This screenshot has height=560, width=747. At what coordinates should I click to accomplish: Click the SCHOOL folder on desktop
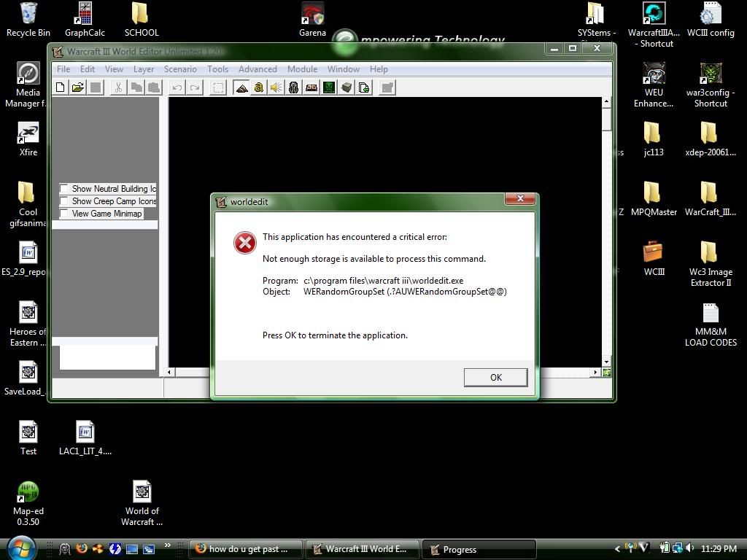141,20
